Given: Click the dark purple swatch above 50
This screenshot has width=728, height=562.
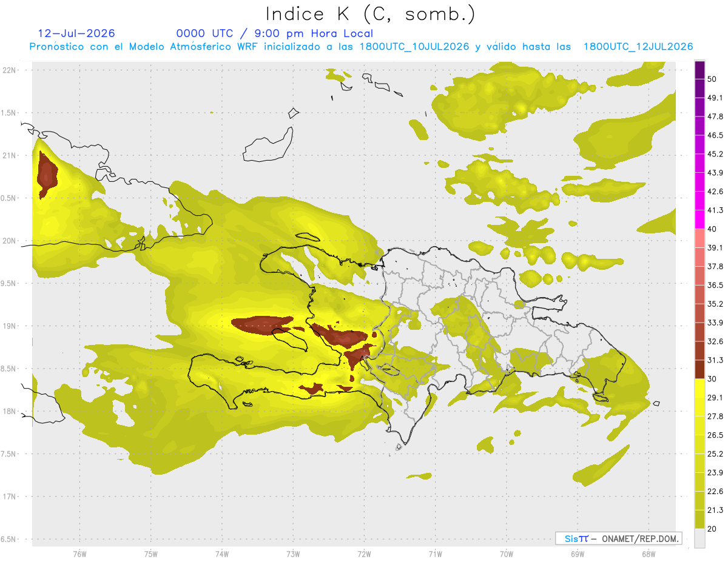Looking at the screenshot, I should [699, 70].
